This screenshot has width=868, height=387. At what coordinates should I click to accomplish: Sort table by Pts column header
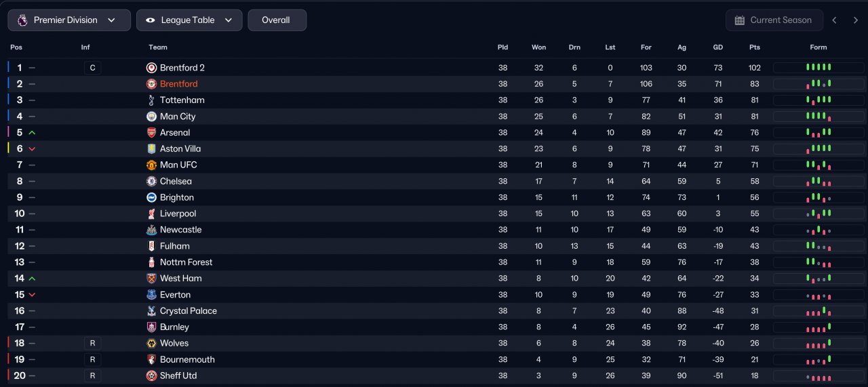(755, 47)
